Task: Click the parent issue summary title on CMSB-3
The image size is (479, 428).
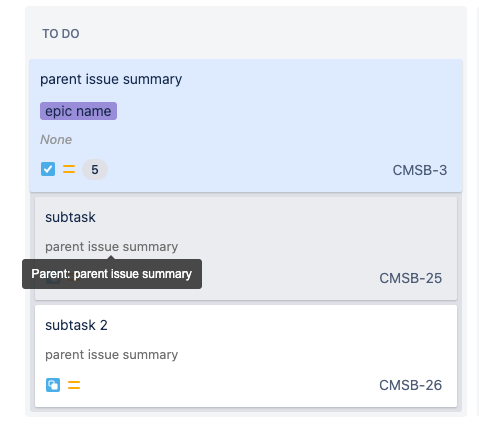Action: [111, 79]
